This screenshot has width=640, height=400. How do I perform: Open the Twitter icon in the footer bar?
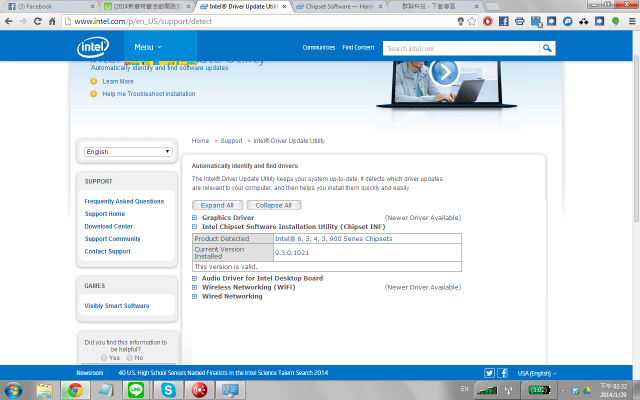pos(489,373)
